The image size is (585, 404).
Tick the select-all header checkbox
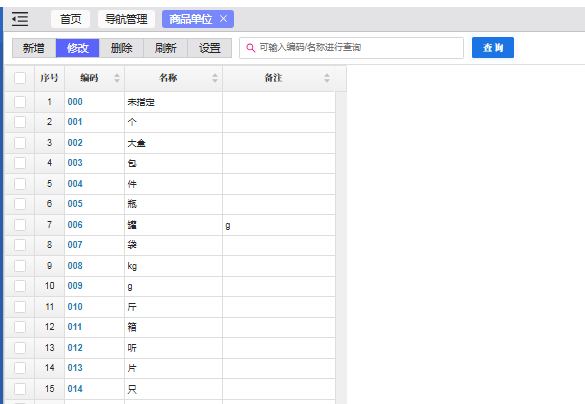(20, 78)
